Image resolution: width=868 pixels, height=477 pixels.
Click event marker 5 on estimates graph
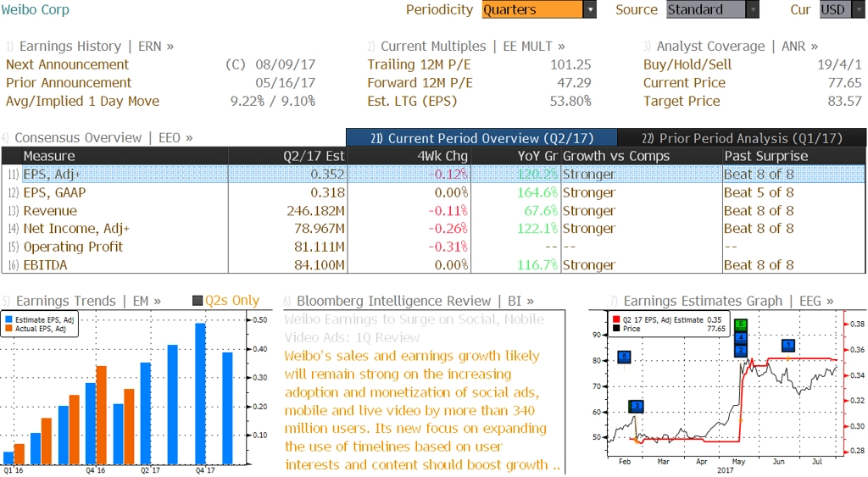[624, 357]
